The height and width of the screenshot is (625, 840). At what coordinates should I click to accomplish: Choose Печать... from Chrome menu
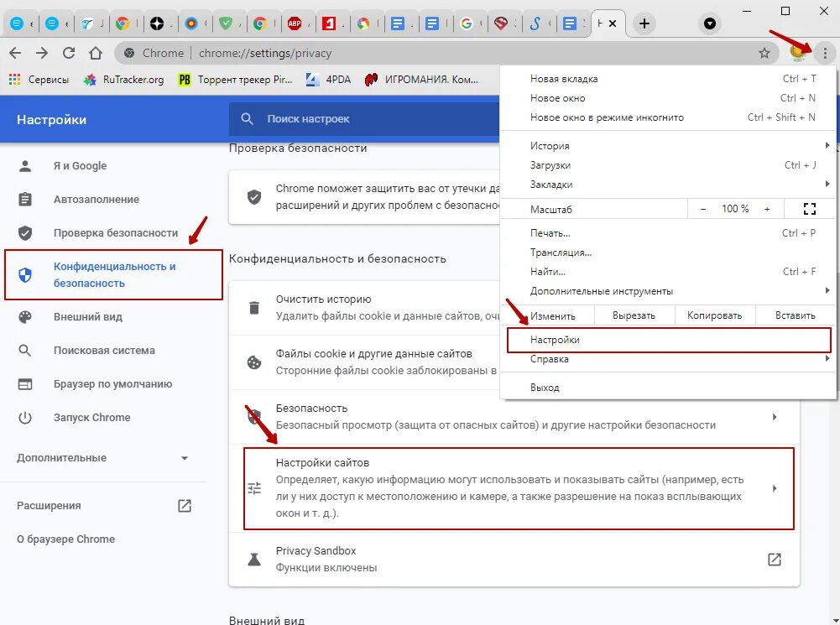tap(668, 233)
